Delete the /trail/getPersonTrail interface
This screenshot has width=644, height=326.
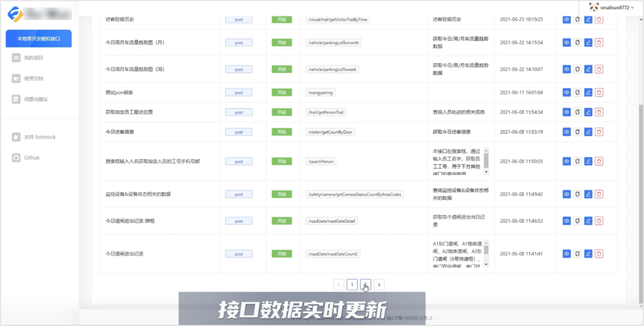pos(599,112)
